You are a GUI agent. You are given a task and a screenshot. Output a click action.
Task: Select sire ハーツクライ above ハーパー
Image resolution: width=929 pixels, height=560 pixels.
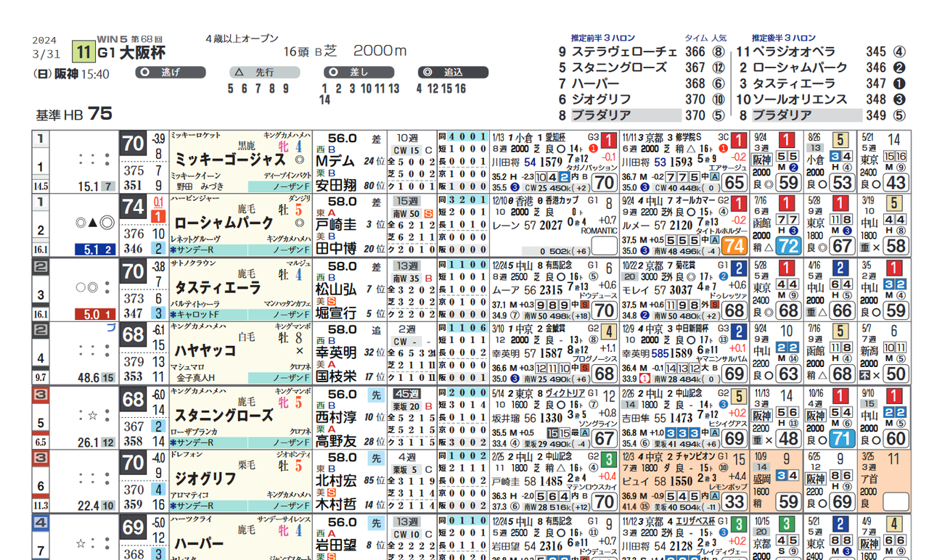point(189,521)
